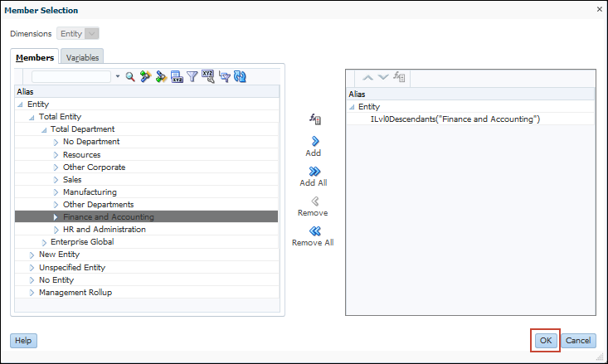
Task: Expand the No Entity node
Action: pos(32,280)
